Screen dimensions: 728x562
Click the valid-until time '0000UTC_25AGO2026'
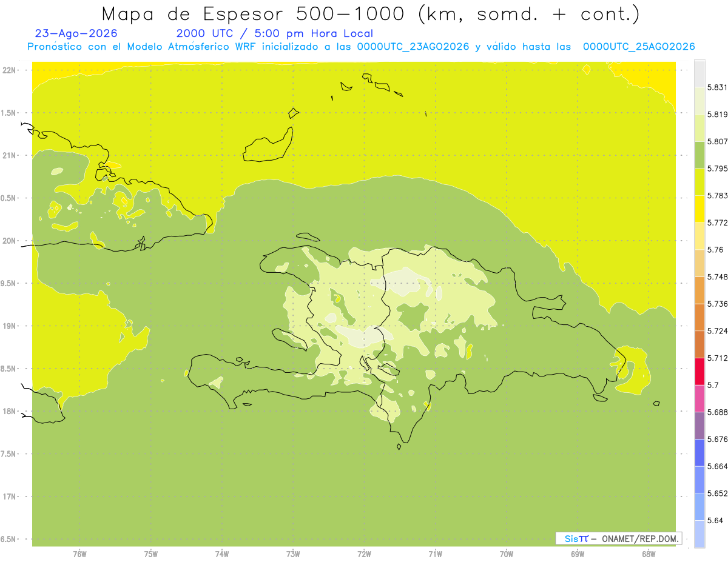point(639,47)
